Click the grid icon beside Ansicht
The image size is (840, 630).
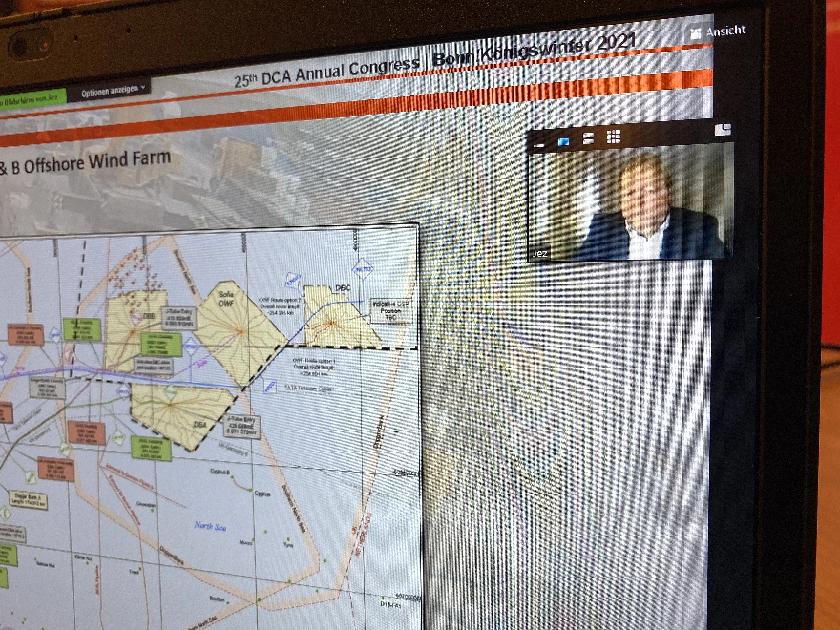click(x=696, y=34)
